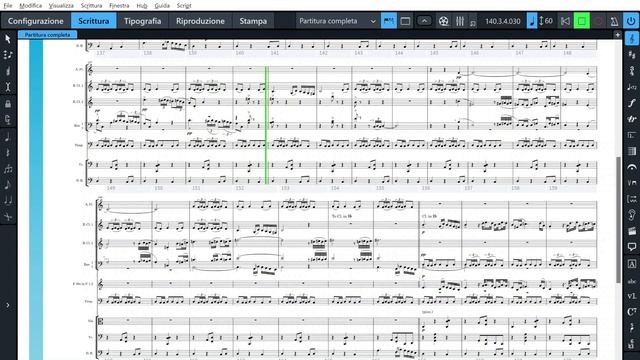Image resolution: width=640 pixels, height=360 pixels.
Task: Switch to Scrittura mode
Action: tap(94, 21)
